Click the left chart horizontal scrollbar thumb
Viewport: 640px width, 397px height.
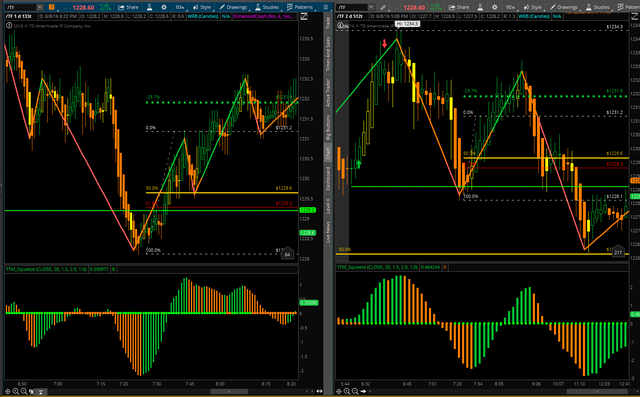[x=229, y=391]
